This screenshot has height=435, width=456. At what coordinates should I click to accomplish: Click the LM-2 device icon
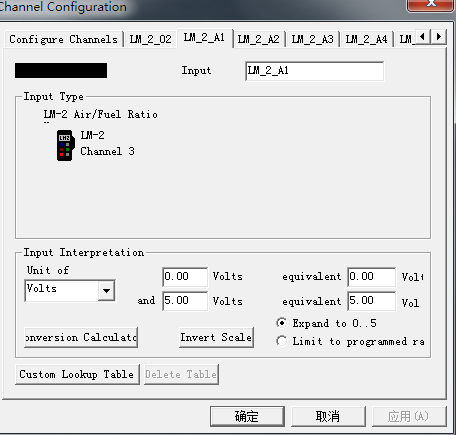(65, 146)
